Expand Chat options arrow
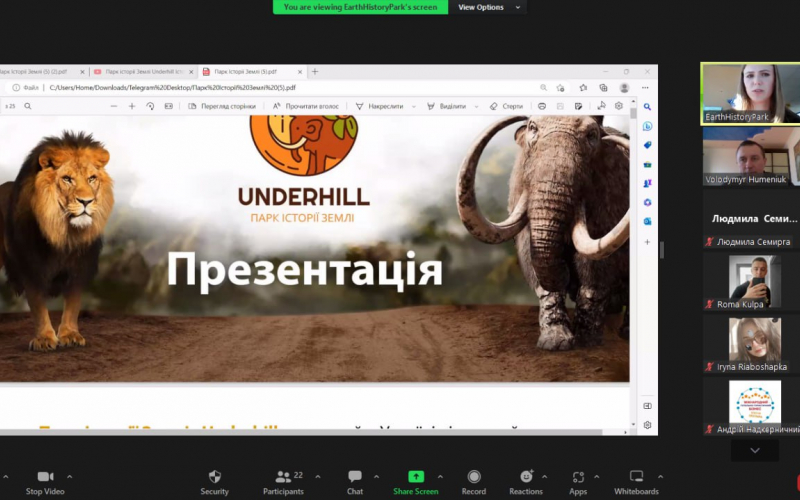 (376, 477)
